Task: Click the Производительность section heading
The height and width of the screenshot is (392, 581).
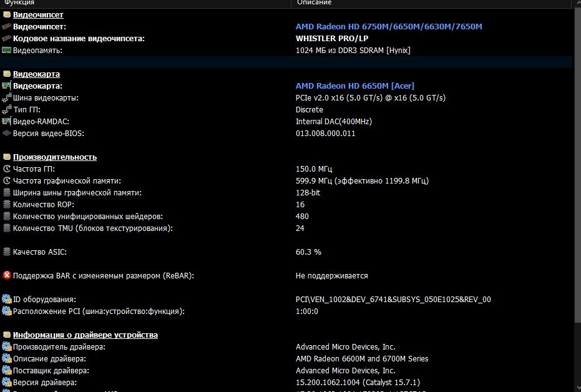Action: point(55,157)
